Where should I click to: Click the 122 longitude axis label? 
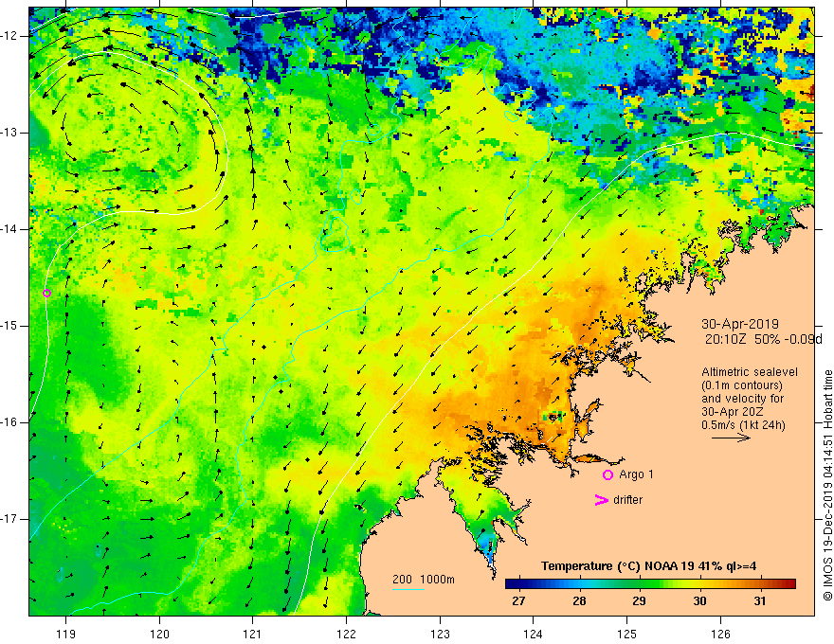(x=346, y=634)
